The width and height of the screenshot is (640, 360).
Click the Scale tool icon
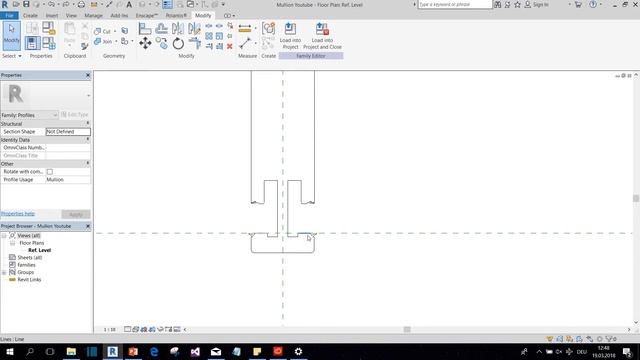[219, 36]
